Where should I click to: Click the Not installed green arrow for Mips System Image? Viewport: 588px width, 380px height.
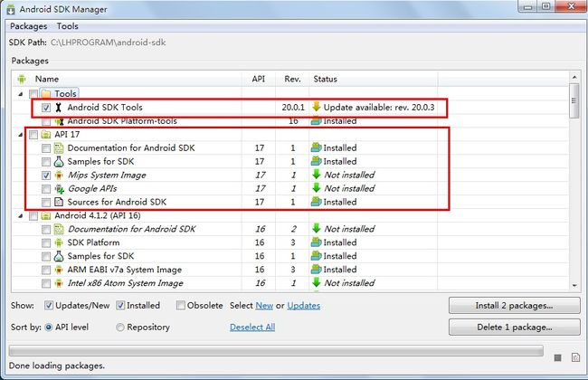(317, 175)
